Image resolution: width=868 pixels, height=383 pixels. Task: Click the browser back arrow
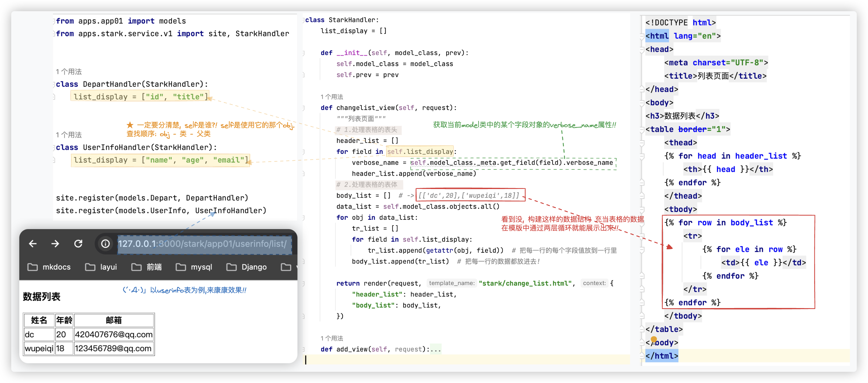[x=33, y=243]
